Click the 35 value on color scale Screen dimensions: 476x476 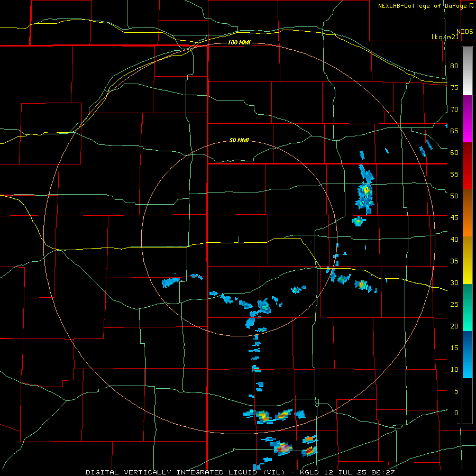[454, 261]
